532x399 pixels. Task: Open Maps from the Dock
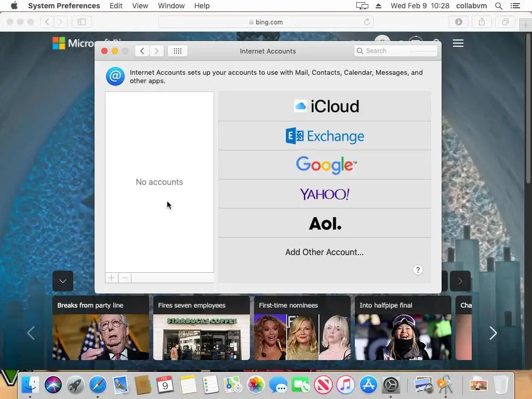point(233,385)
